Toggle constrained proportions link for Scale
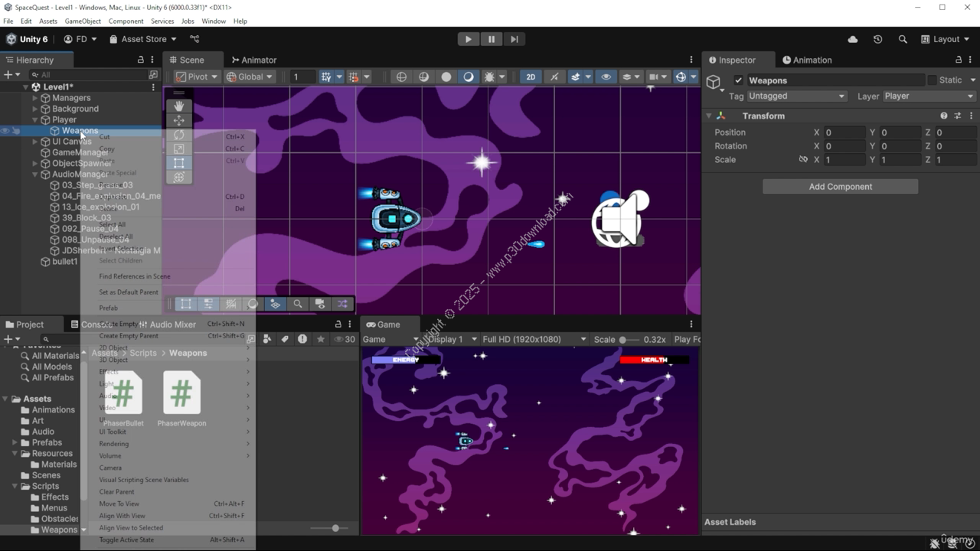Screen dimensions: 980x551 pos(803,160)
